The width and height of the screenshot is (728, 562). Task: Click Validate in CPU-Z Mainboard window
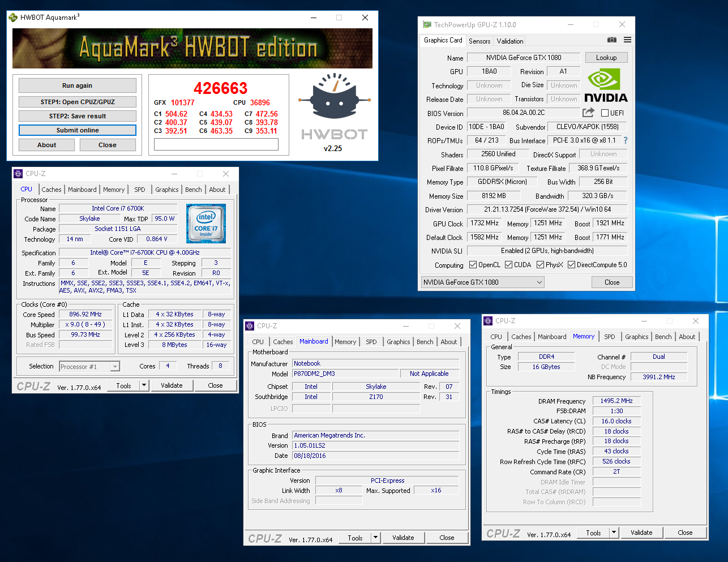(403, 538)
